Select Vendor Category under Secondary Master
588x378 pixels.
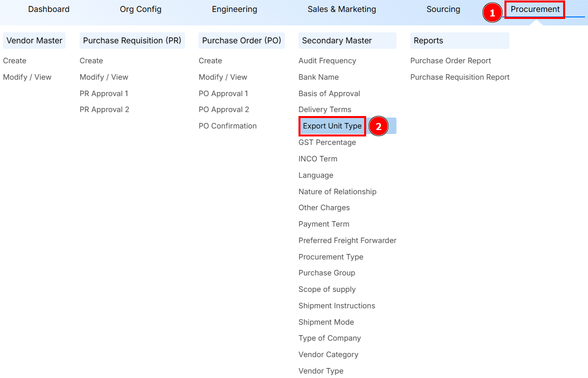point(328,354)
